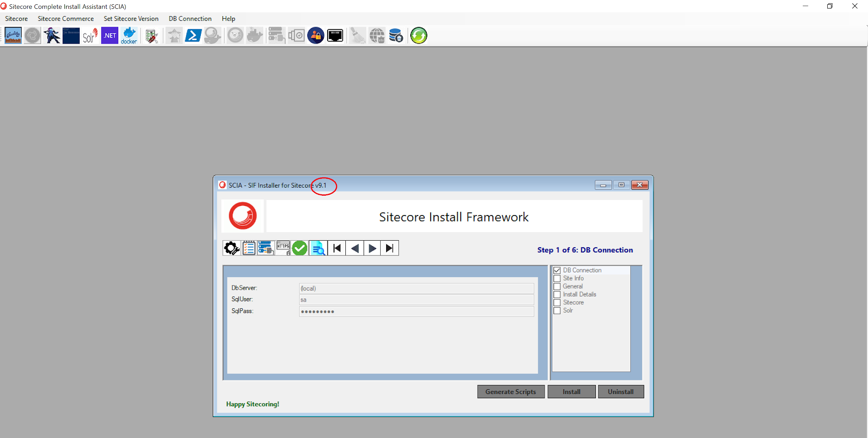Click the black network port icon
This screenshot has height=438, width=868.
(335, 36)
